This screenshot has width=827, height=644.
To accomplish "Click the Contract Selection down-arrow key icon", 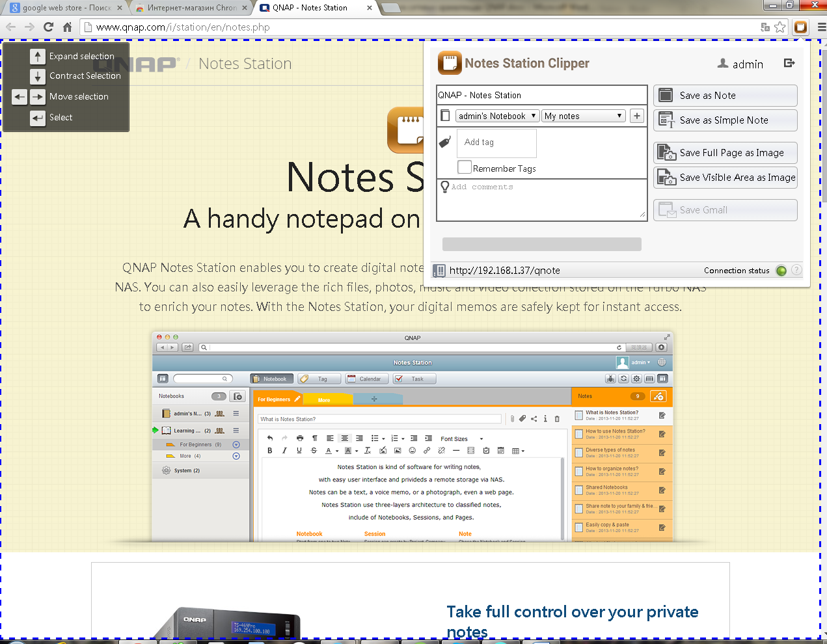I will [x=38, y=76].
